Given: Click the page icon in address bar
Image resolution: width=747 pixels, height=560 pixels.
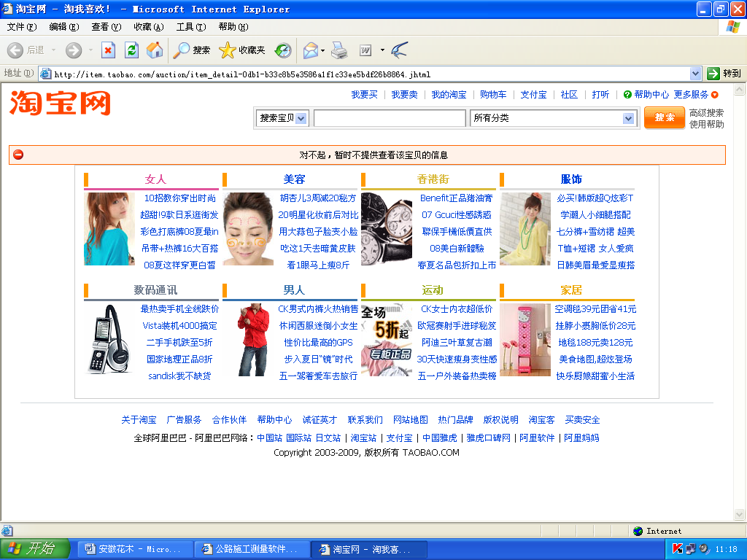Looking at the screenshot, I should [45, 74].
